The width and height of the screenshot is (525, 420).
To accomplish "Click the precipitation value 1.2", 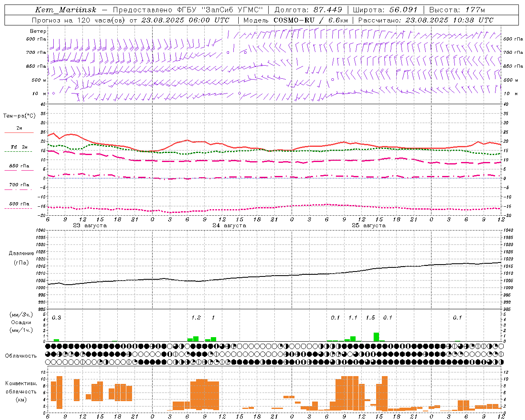I will click(196, 318).
